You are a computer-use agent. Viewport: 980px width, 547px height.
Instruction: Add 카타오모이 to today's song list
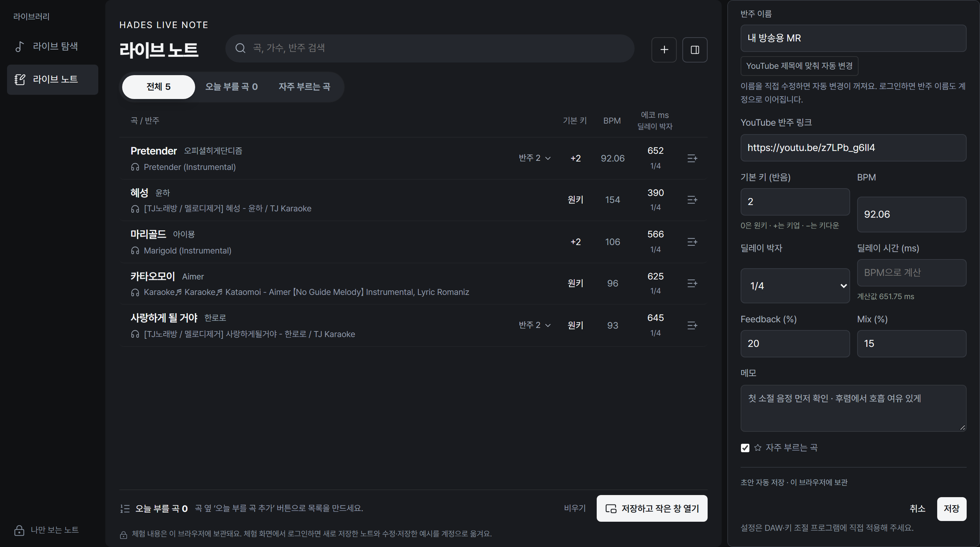pos(692,283)
